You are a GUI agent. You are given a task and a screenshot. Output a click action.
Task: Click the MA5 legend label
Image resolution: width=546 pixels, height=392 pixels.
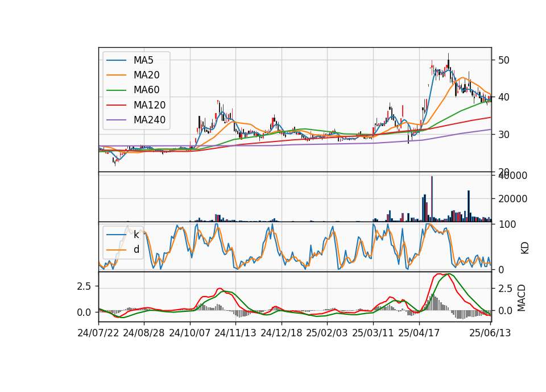click(143, 60)
